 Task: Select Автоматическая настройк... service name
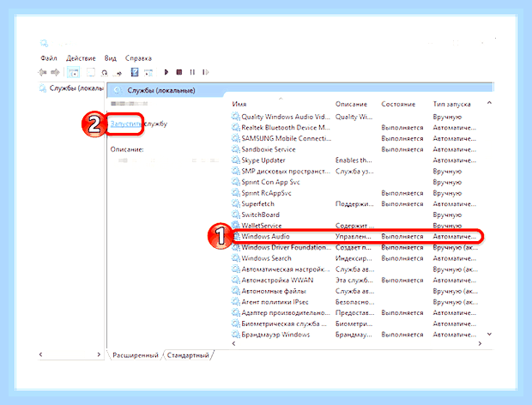286,269
